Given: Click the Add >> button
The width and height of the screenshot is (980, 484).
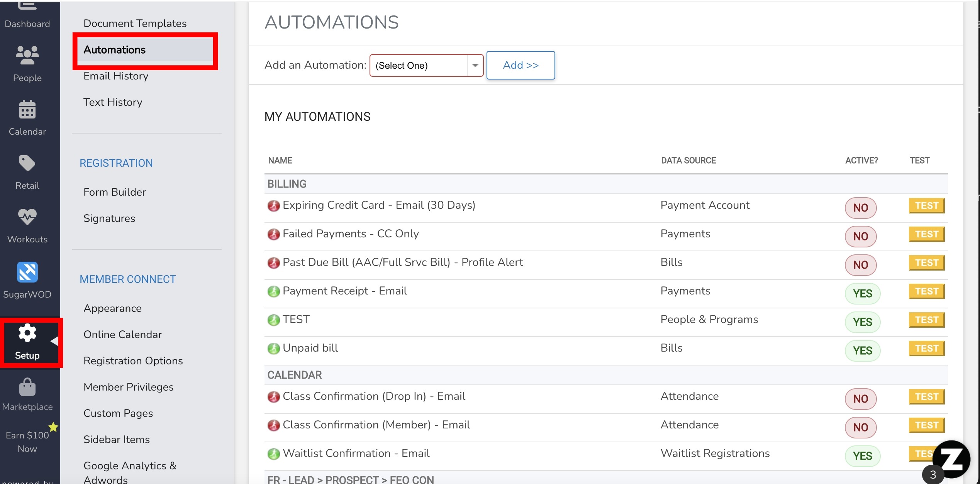Looking at the screenshot, I should (521, 65).
